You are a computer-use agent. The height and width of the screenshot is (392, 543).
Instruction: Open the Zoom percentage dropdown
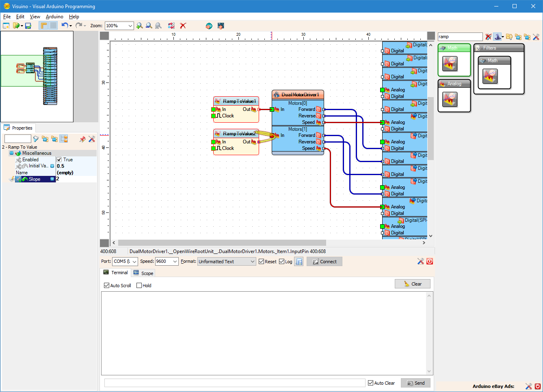(119, 26)
